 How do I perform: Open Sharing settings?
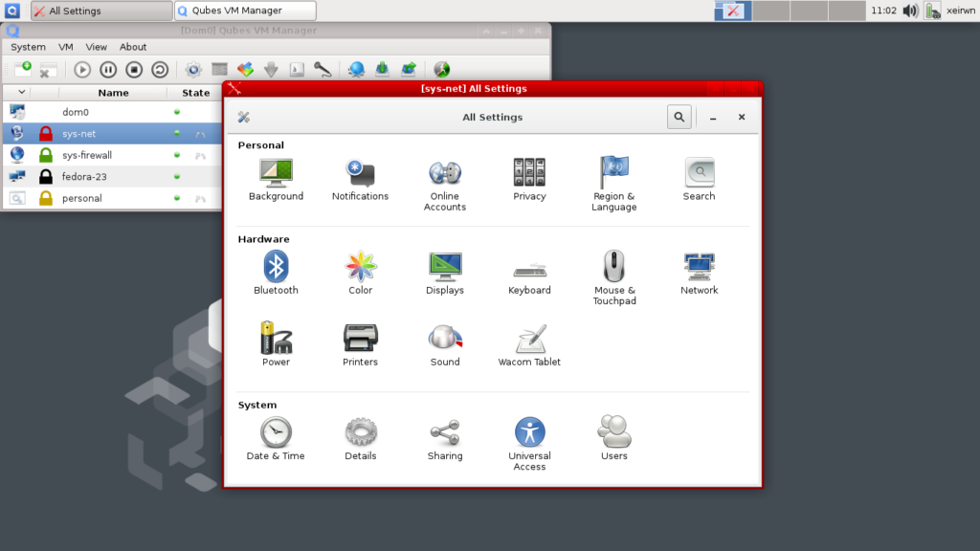tap(444, 438)
